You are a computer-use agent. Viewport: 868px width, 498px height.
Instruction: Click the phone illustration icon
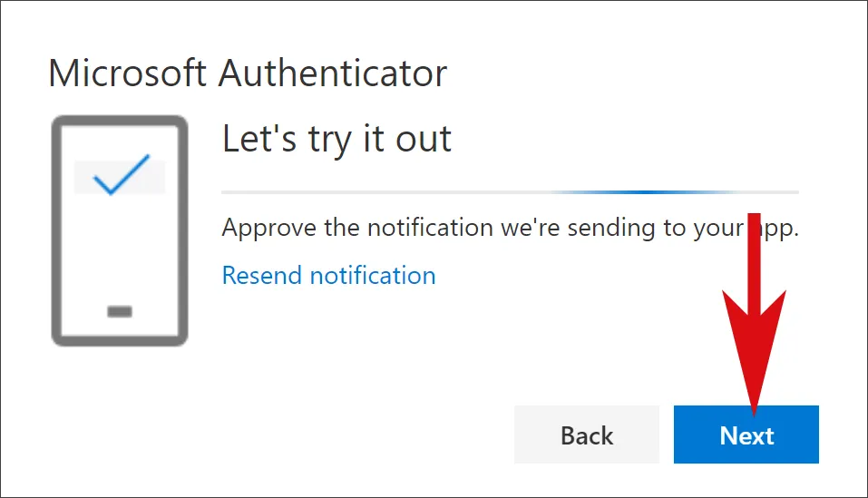[119, 230]
